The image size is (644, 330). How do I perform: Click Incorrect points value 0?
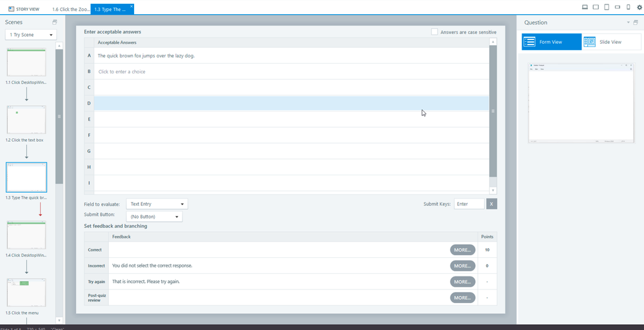tap(487, 266)
